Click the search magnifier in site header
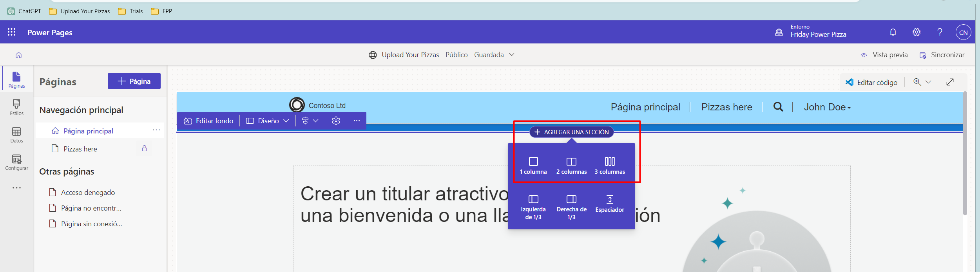 pyautogui.click(x=778, y=107)
